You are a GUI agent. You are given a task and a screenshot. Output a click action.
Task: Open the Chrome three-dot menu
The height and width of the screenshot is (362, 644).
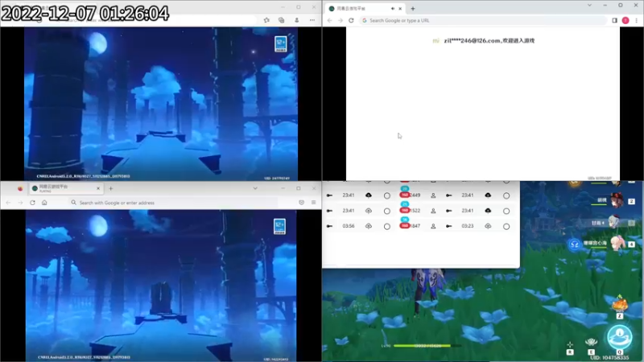(x=637, y=21)
